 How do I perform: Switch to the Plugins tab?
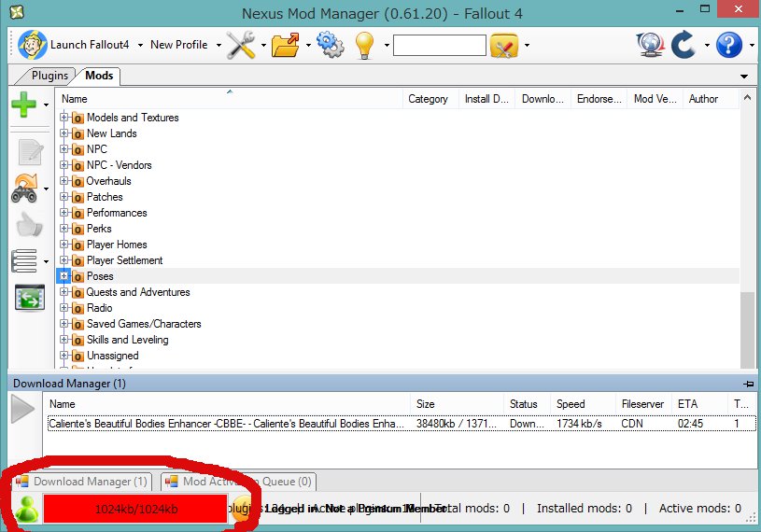[49, 76]
